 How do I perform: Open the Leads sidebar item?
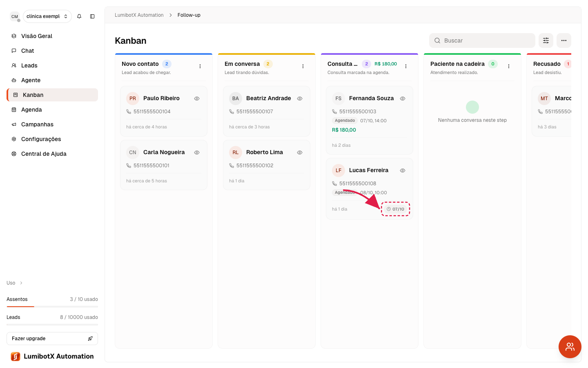coord(52,65)
